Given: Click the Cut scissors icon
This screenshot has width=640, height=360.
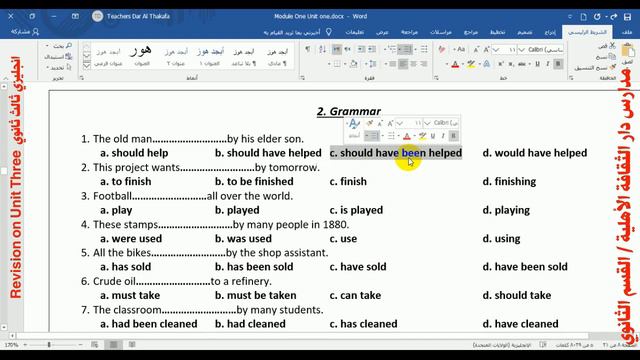Looking at the screenshot, I should pyautogui.click(x=612, y=46).
